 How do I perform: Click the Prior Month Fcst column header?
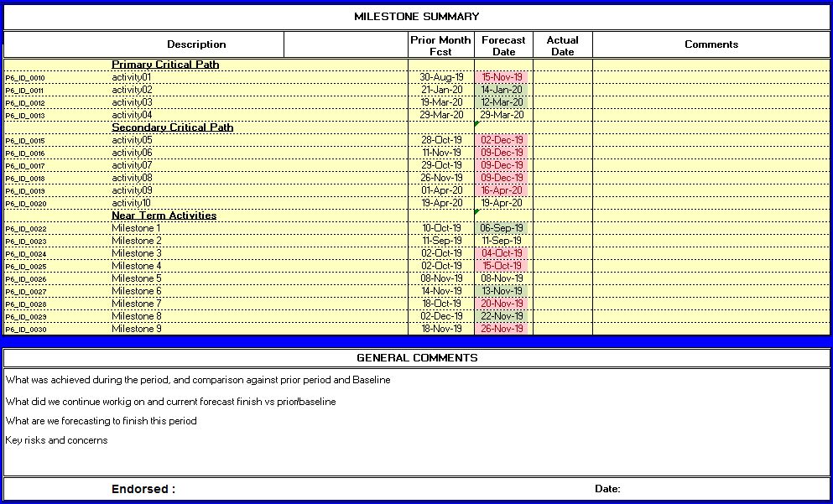coord(440,44)
